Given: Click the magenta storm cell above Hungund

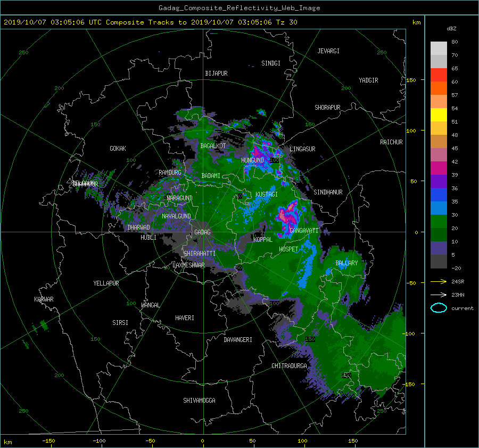Looking at the screenshot, I should click(257, 152).
